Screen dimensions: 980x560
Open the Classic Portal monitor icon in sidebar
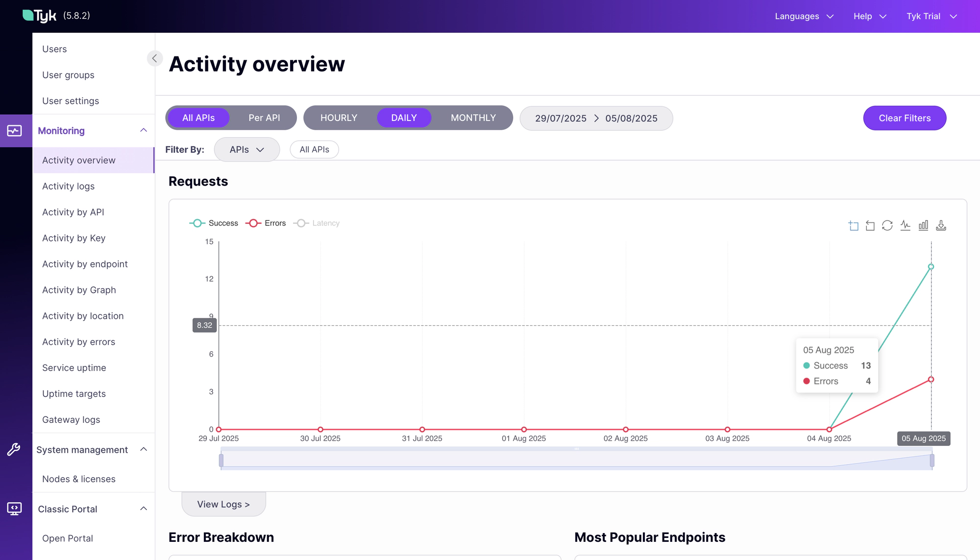coord(15,509)
